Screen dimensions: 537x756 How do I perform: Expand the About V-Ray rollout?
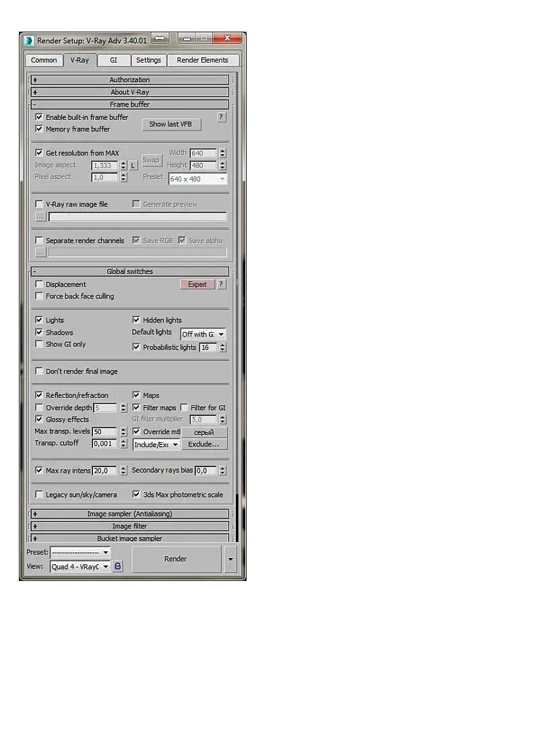(x=130, y=92)
